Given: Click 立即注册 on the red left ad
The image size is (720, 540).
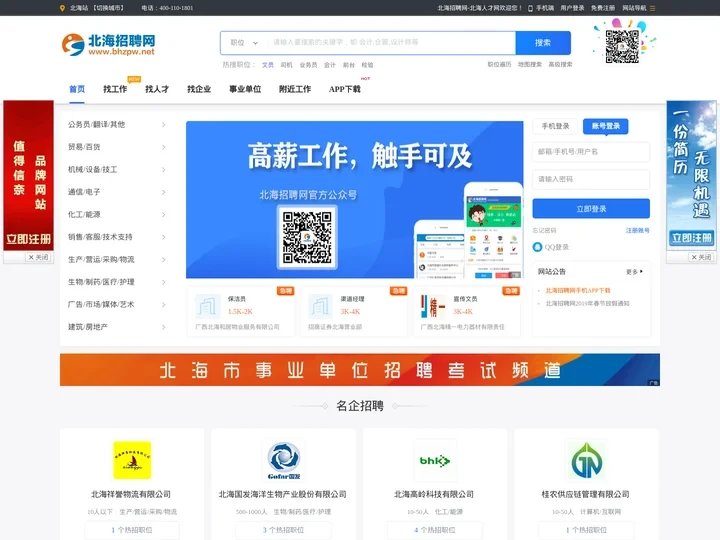Looking at the screenshot, I should 28,239.
